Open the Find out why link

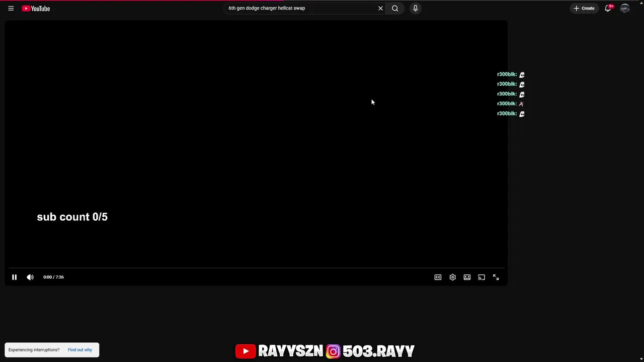point(80,350)
